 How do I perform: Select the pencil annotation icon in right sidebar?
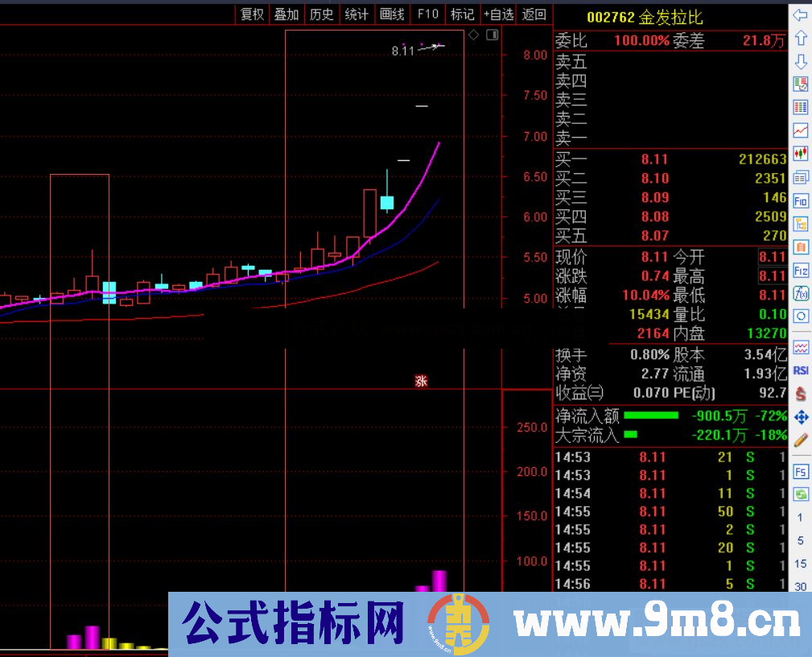click(x=800, y=440)
